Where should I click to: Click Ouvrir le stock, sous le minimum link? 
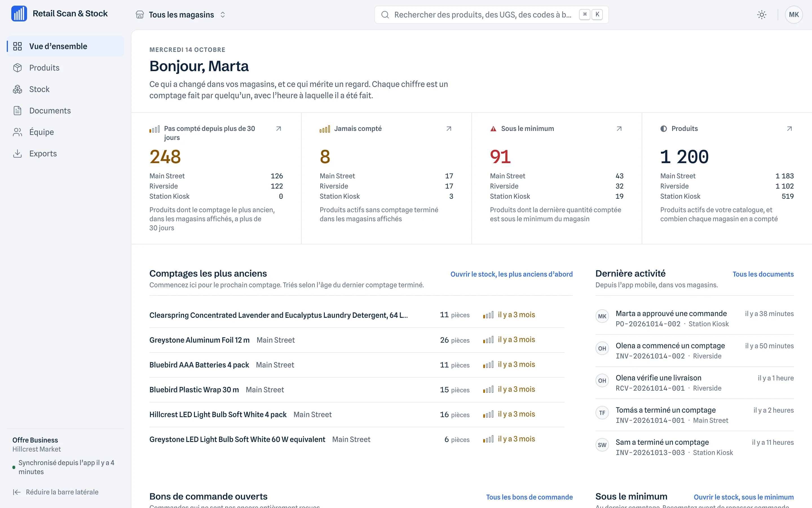[743, 497]
